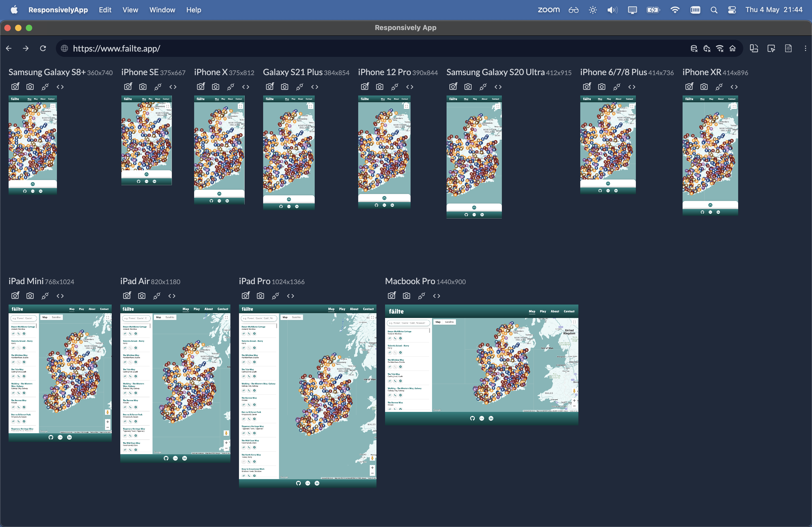
Task: Rotate all devices with the orientation icon
Action: (754, 48)
